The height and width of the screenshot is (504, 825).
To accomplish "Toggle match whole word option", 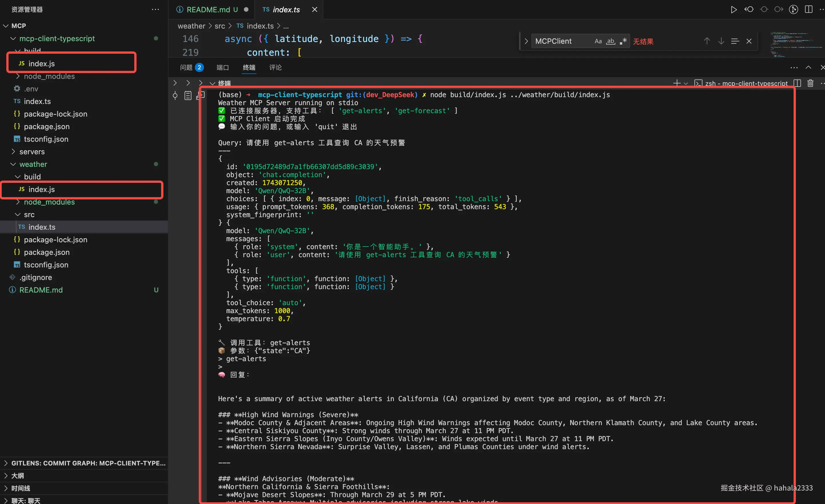I will [610, 41].
